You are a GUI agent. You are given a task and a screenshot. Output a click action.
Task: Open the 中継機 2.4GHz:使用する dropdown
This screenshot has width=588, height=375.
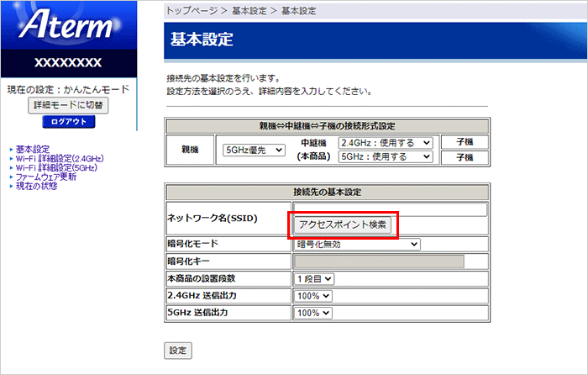pyautogui.click(x=386, y=143)
